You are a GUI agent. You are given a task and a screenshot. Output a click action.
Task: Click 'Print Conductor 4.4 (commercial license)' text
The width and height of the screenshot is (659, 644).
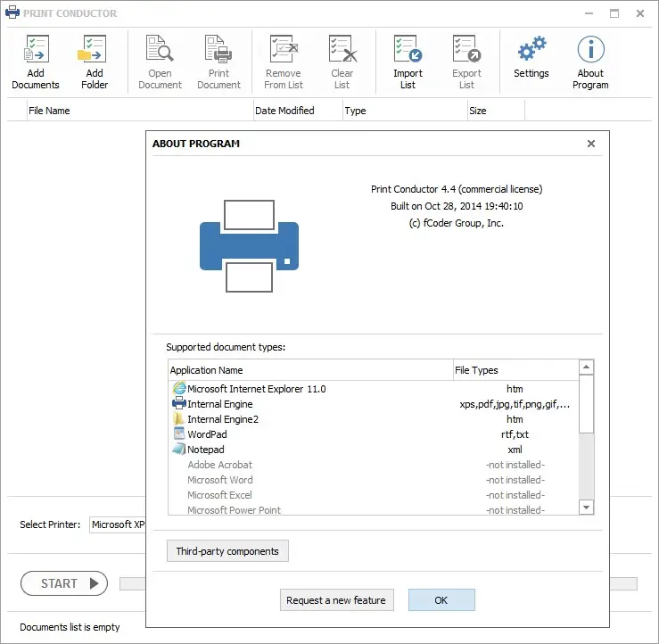[457, 189]
